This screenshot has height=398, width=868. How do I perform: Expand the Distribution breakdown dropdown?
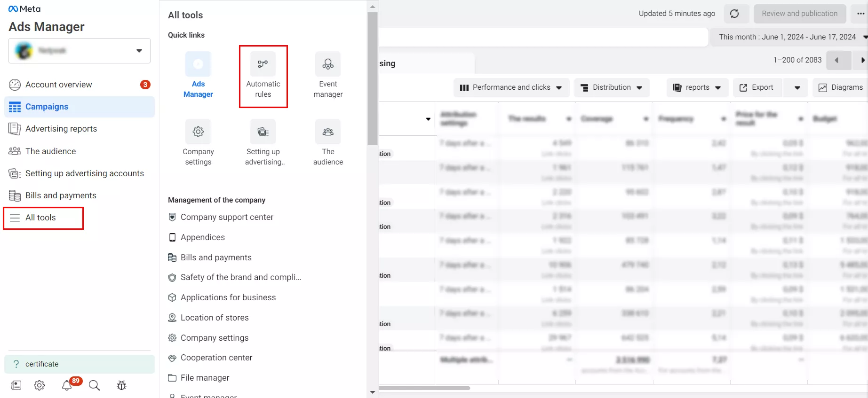point(612,87)
